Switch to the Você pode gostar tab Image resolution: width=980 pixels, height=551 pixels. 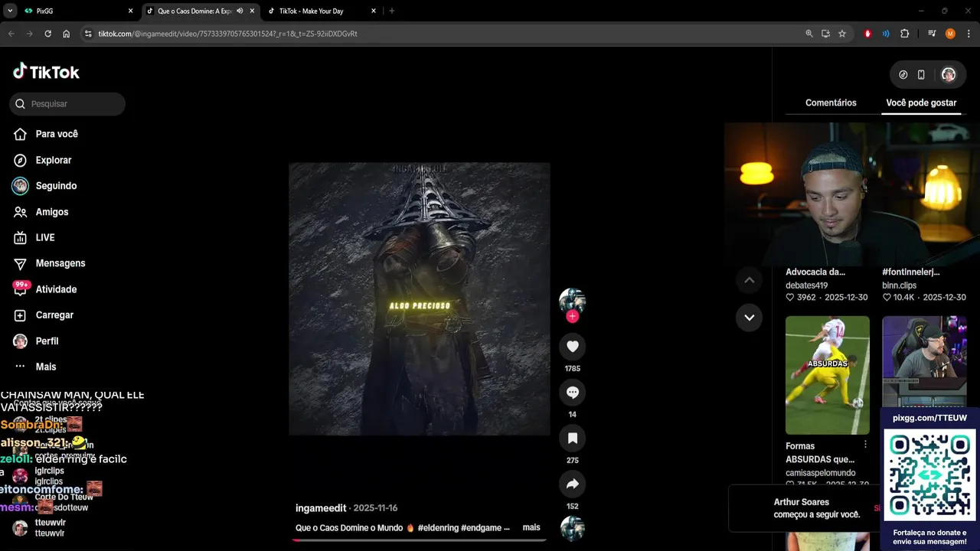(921, 103)
